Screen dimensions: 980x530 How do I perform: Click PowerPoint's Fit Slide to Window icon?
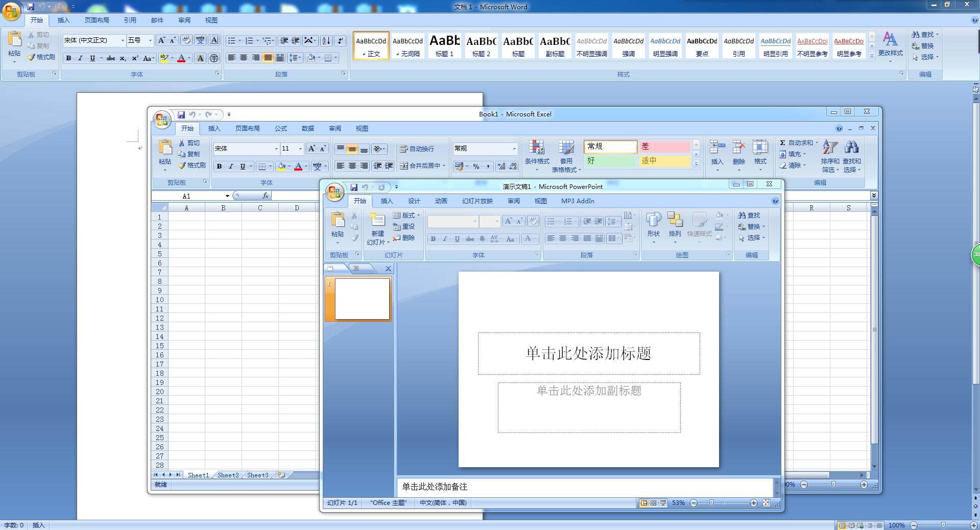[766, 503]
